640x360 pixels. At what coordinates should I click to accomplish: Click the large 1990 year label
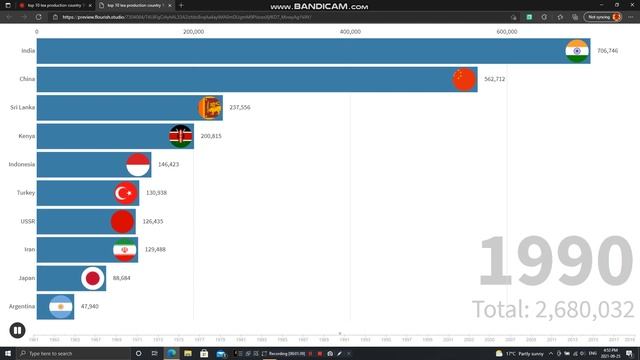pos(556,260)
